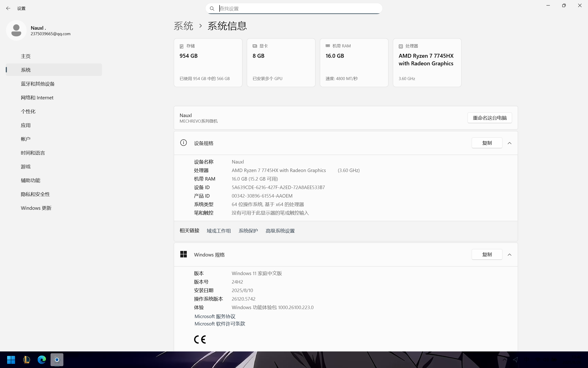Open the 系统保护 link
The image size is (588, 368).
coord(248,231)
